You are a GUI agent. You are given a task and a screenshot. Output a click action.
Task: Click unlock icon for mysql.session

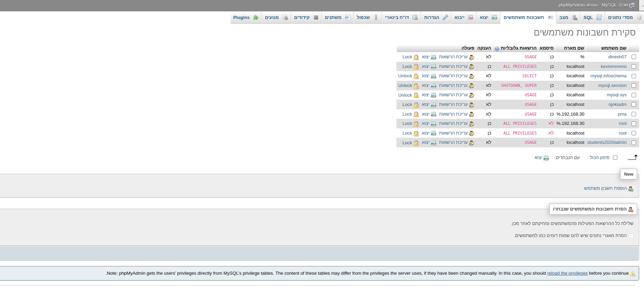[416, 86]
